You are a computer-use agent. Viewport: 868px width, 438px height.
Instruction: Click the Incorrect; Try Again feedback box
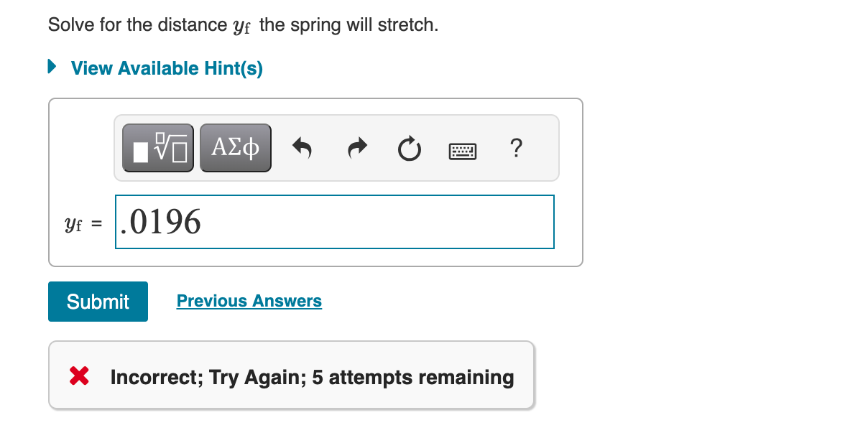tap(291, 375)
